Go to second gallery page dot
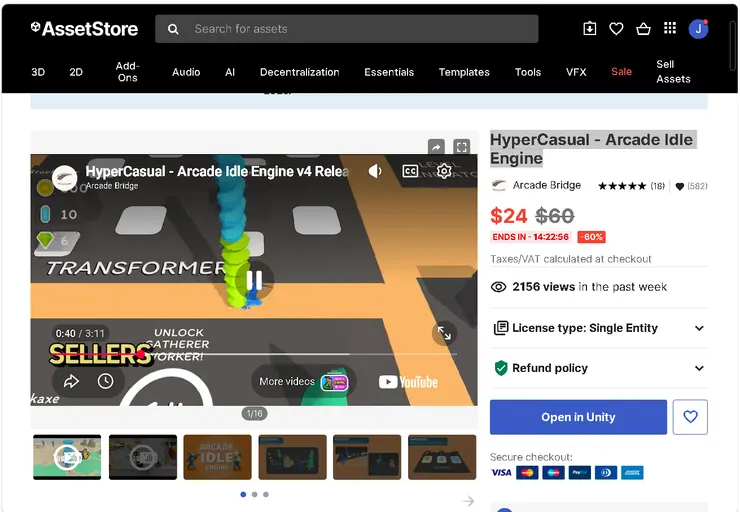 [254, 494]
